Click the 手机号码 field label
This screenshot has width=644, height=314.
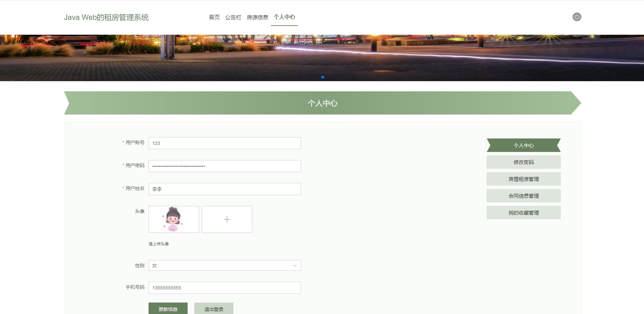(x=135, y=287)
